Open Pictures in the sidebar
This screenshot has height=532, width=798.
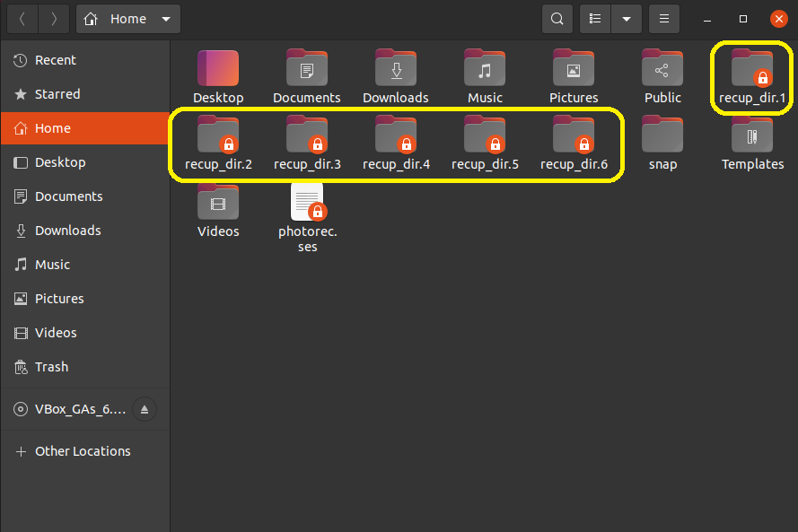click(x=85, y=299)
